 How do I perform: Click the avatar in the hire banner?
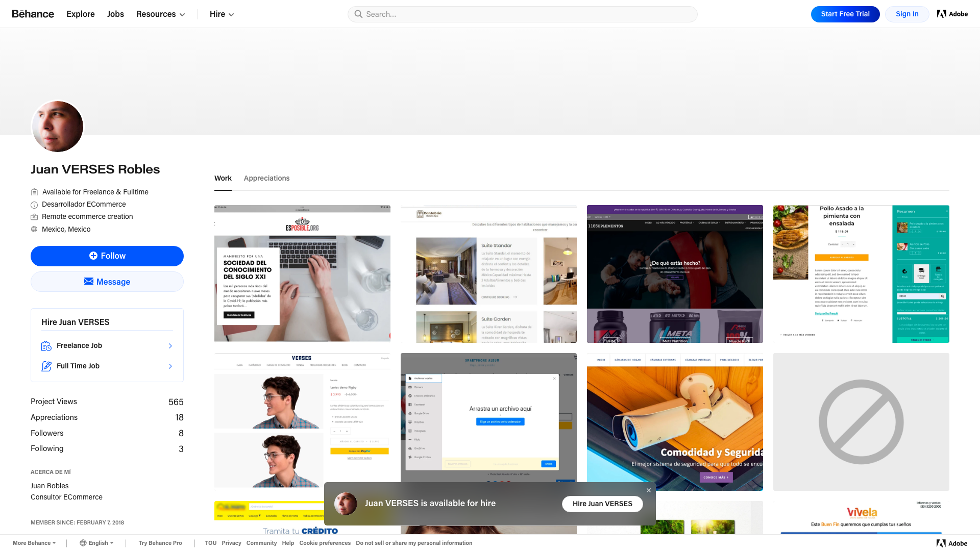pyautogui.click(x=346, y=504)
